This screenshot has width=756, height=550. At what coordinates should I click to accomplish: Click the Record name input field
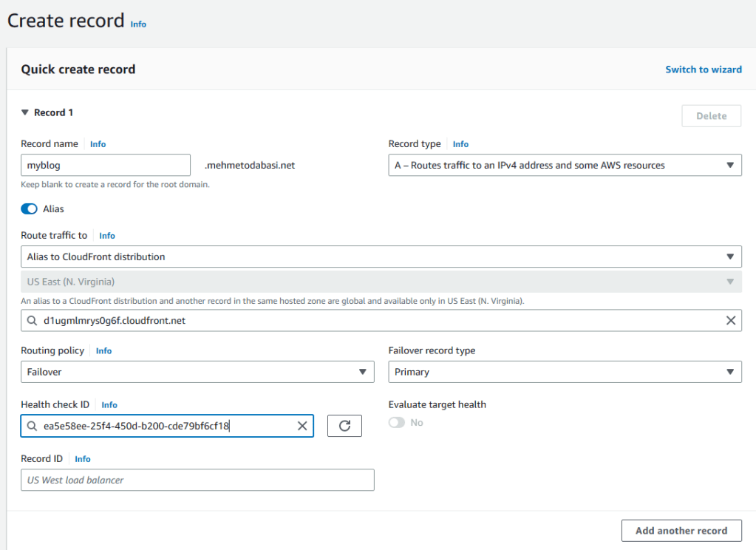[106, 166]
